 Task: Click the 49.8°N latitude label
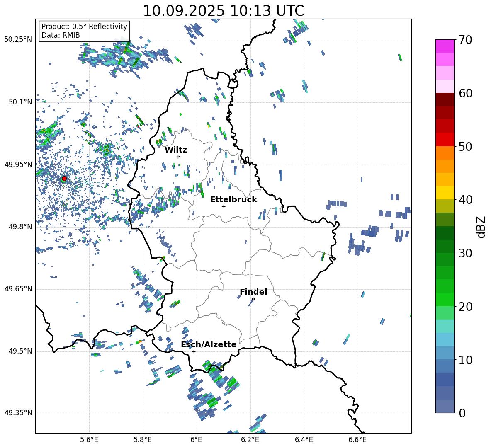[20, 227]
